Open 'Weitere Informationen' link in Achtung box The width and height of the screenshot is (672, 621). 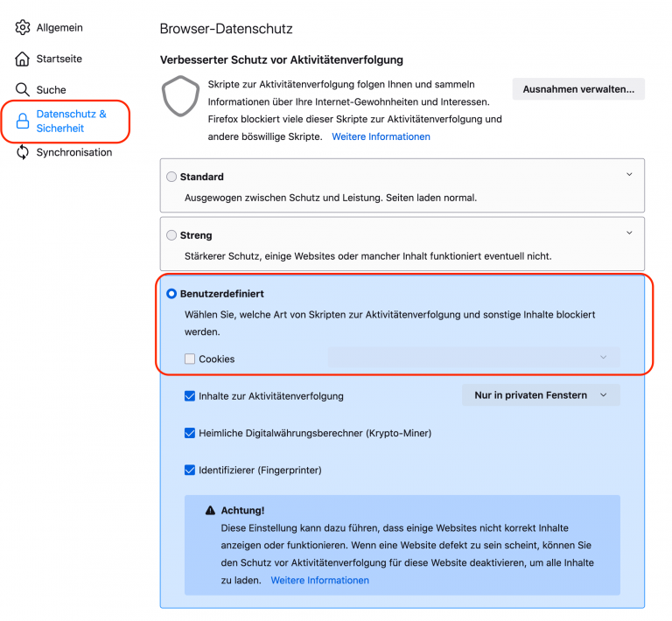coord(319,580)
